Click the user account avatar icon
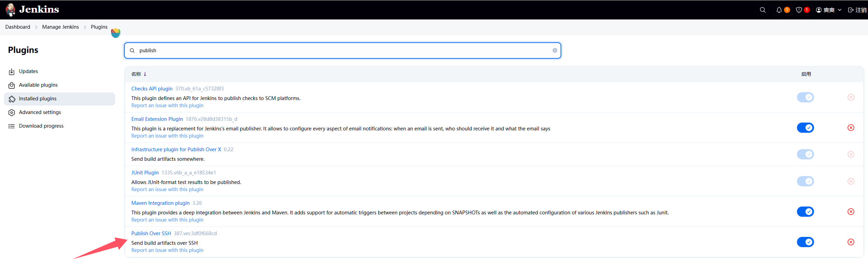This screenshot has height=270, width=868. point(819,10)
